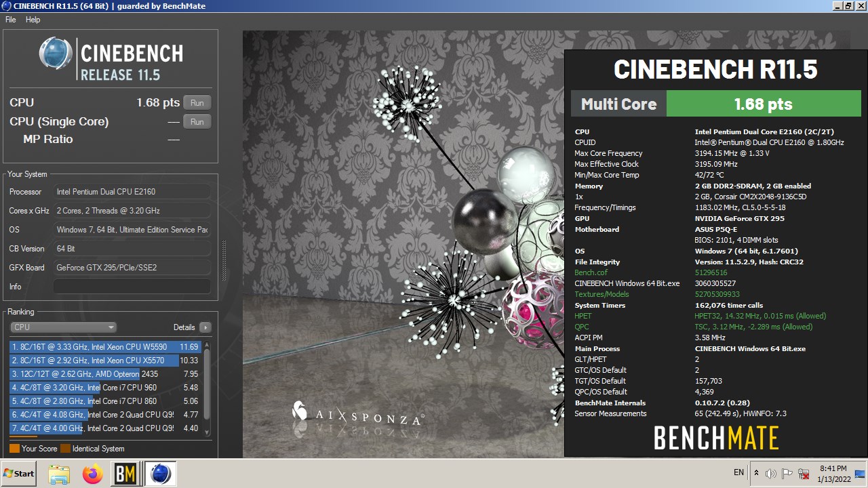Click the Cinebench globe logo icon

(x=56, y=54)
